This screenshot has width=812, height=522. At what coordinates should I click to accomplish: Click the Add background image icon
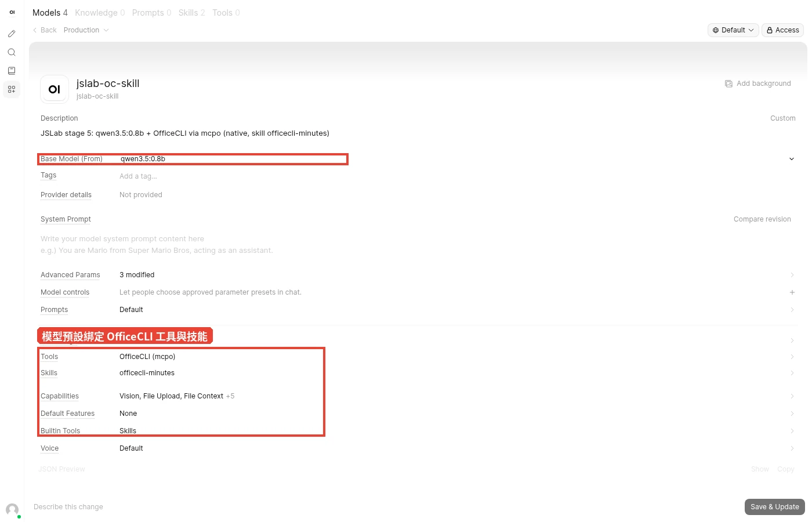click(728, 84)
